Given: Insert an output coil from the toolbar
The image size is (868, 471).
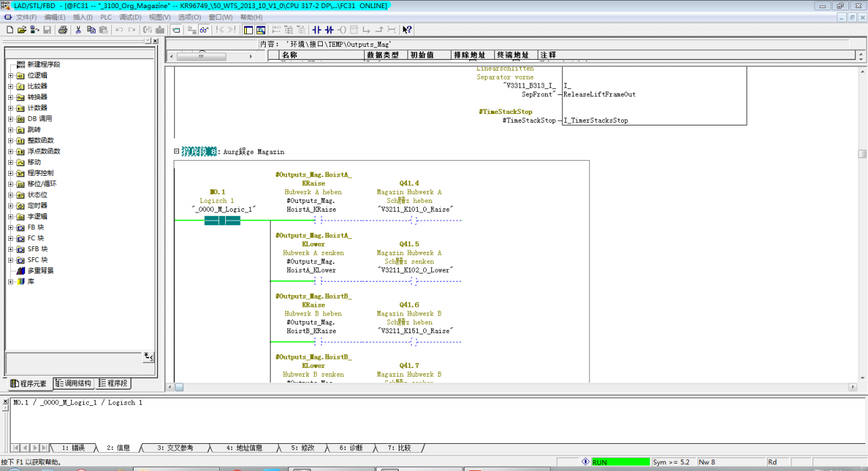Looking at the screenshot, I should pyautogui.click(x=342, y=30).
